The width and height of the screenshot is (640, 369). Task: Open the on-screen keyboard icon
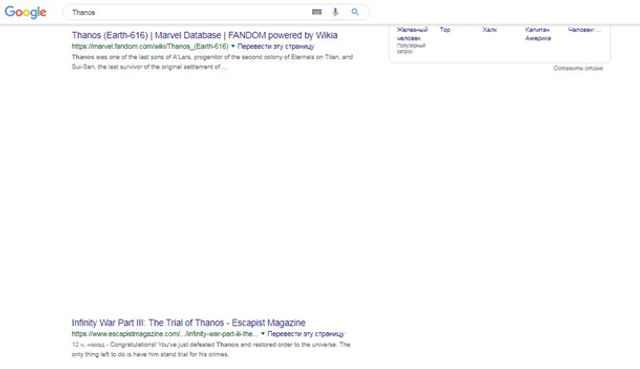pos(317,12)
